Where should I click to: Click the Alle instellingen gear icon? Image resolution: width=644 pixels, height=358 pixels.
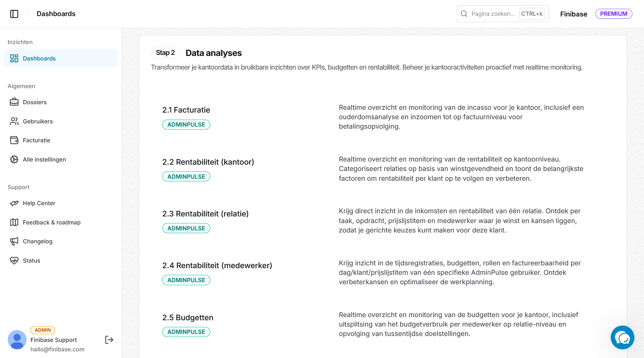coord(14,159)
